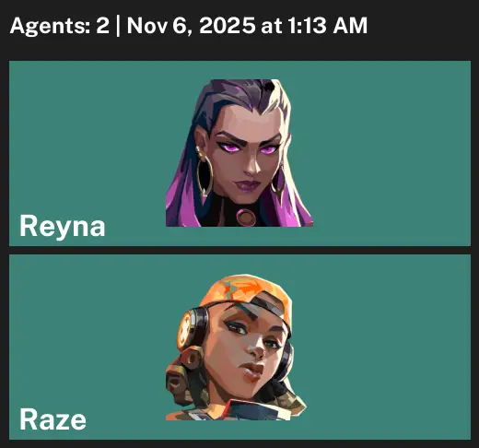Image resolution: width=479 pixels, height=448 pixels.
Task: Click the vertical separator in the header
Action: point(118,26)
